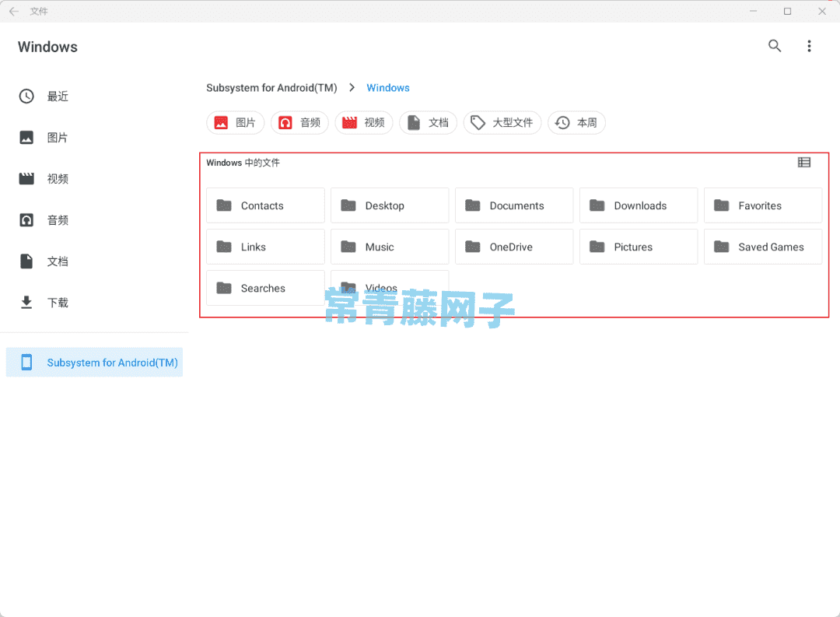The width and height of the screenshot is (840, 617).
Task: Open the Links folder
Action: (266, 247)
